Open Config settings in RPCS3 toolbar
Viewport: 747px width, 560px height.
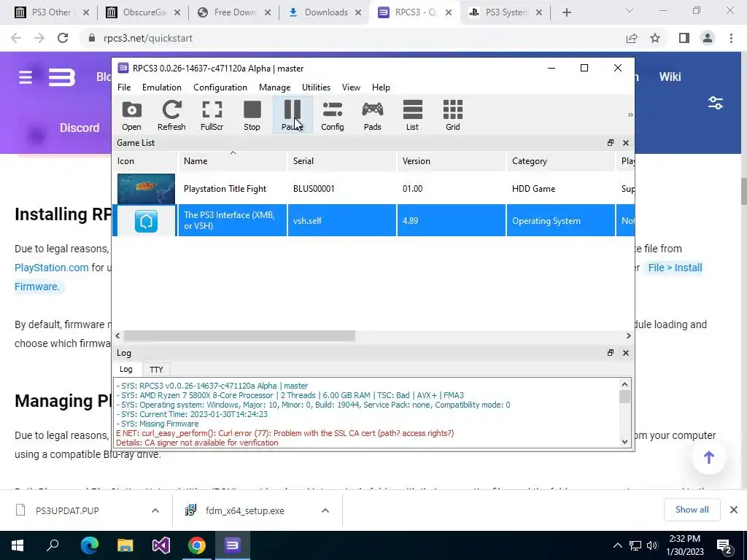[x=333, y=115]
